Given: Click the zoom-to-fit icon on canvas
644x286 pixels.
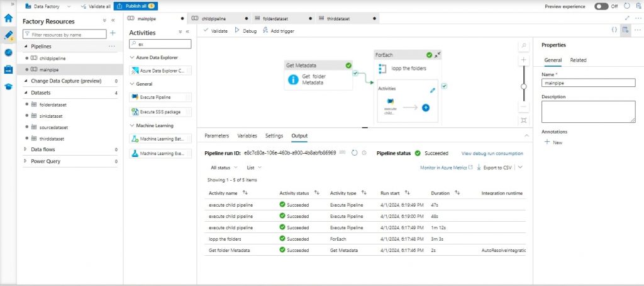Looking at the screenshot, I should tap(523, 120).
